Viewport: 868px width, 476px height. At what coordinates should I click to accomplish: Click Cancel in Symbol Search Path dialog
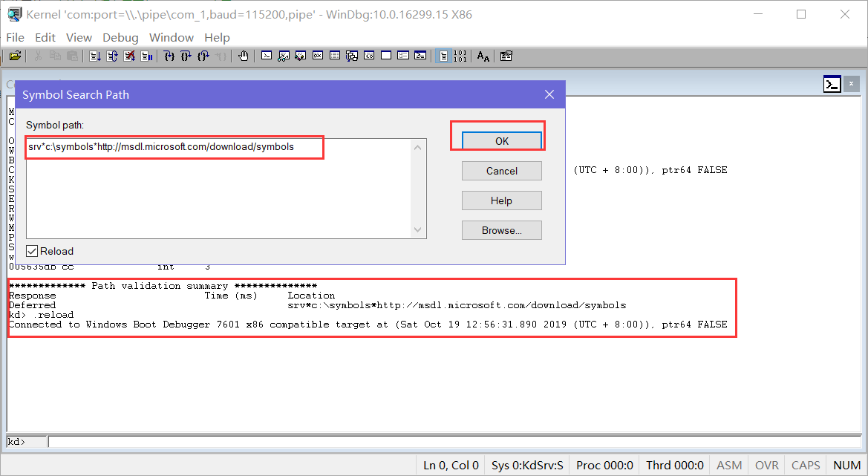[501, 171]
